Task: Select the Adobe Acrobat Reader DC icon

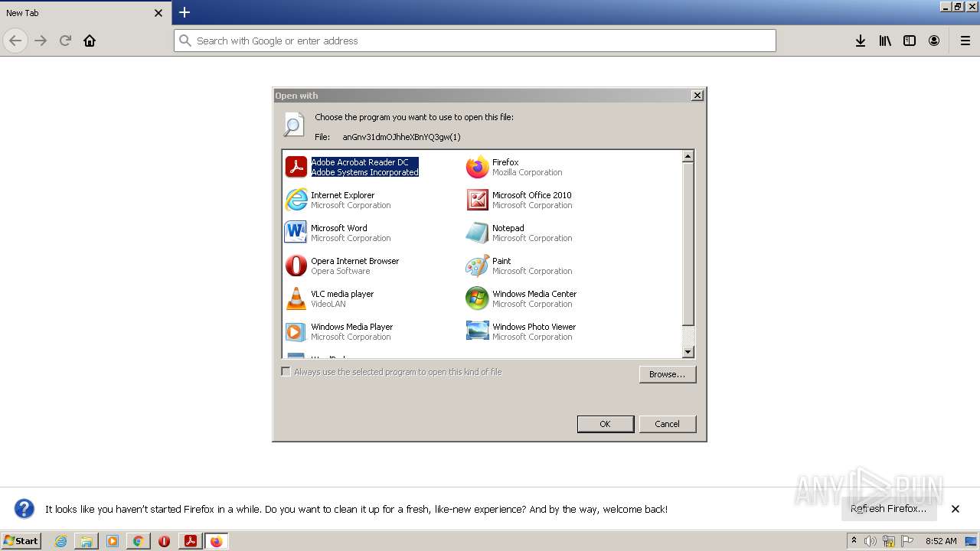Action: [x=296, y=167]
